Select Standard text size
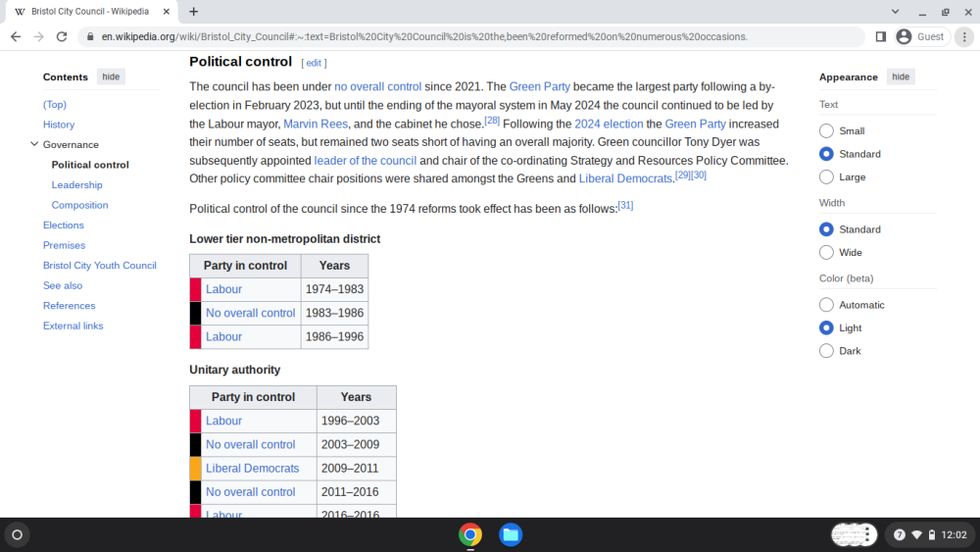980x552 pixels. [826, 154]
